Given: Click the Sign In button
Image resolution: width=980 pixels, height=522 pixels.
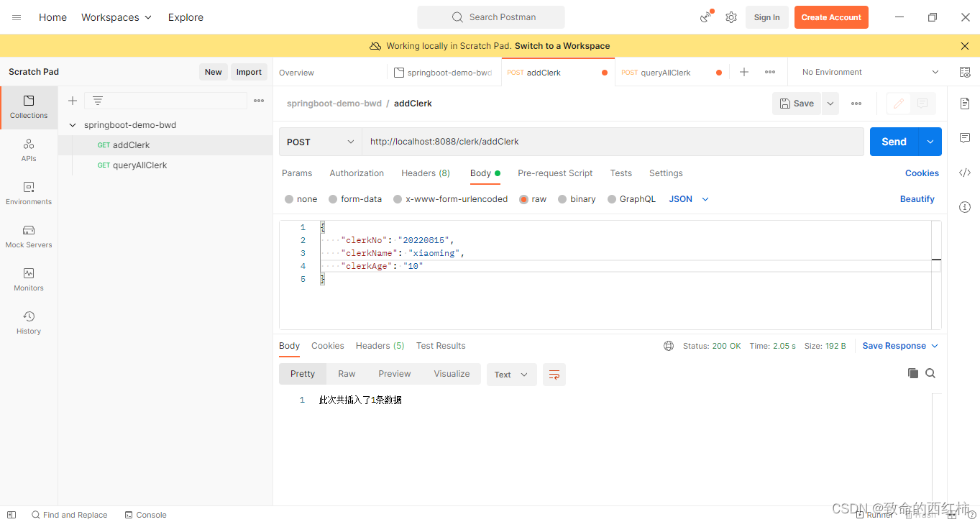Looking at the screenshot, I should coord(766,17).
